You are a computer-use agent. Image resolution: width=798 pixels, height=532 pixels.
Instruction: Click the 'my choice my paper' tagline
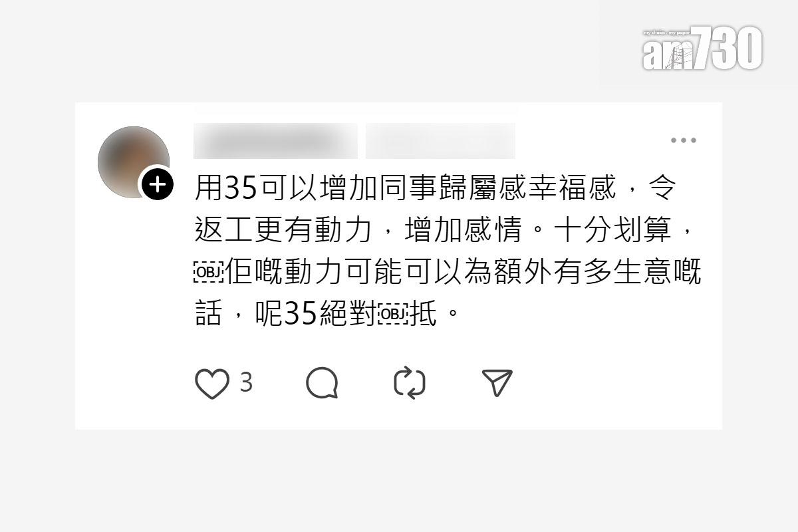coord(667,33)
